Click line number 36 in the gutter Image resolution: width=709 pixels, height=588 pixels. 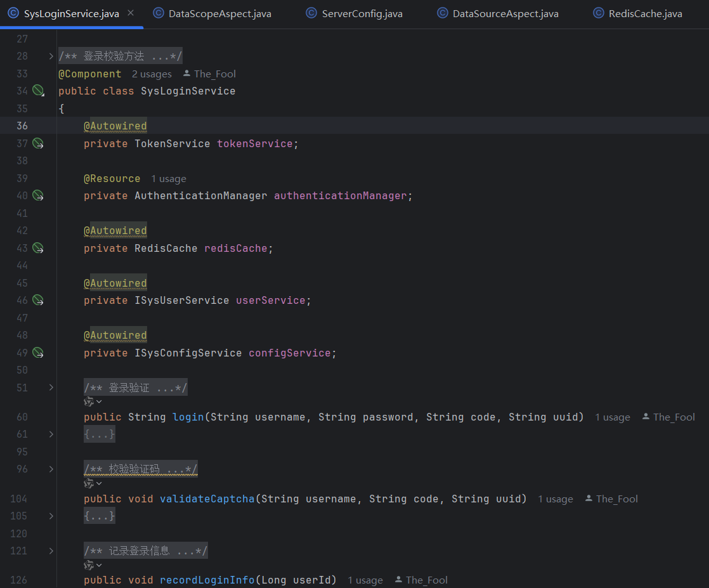click(22, 126)
